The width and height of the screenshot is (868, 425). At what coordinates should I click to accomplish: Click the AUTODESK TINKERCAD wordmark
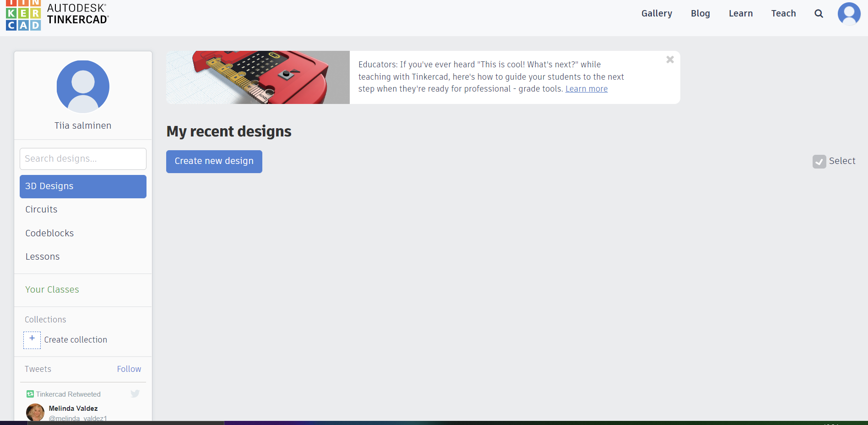(x=78, y=14)
